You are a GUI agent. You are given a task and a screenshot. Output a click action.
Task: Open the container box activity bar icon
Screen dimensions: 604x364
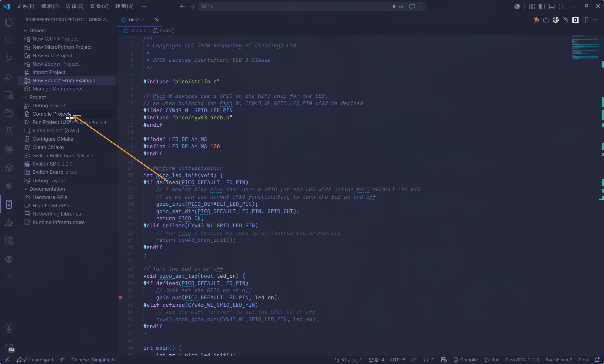click(9, 168)
